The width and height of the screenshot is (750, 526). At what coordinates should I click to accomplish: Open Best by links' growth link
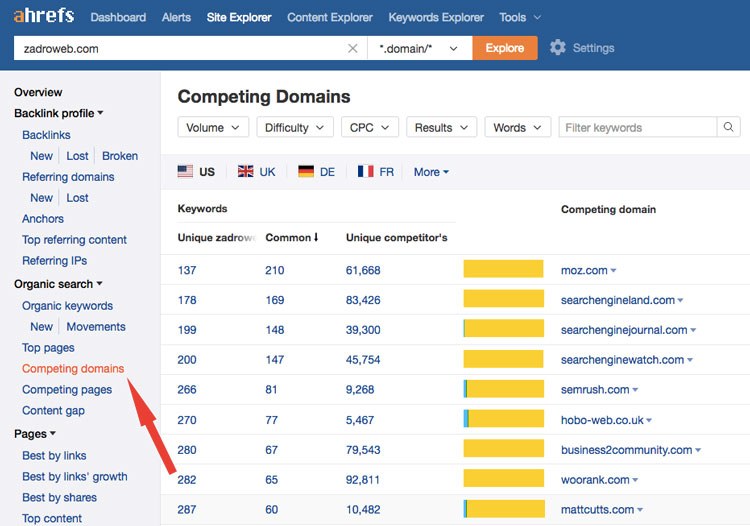tap(75, 477)
